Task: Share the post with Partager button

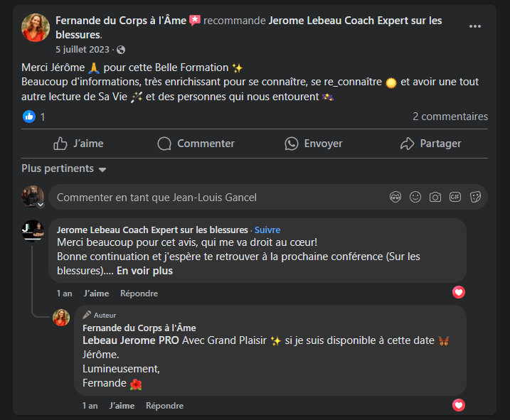Action: [x=430, y=144]
